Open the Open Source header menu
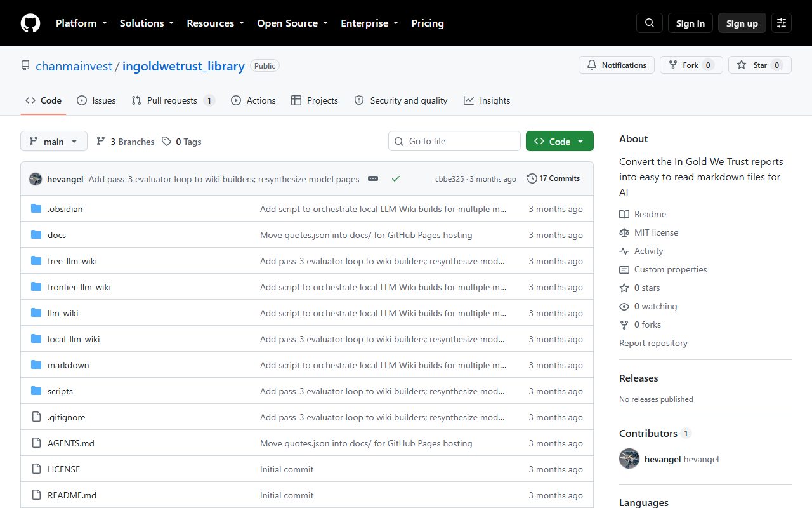The image size is (812, 508). coord(292,23)
